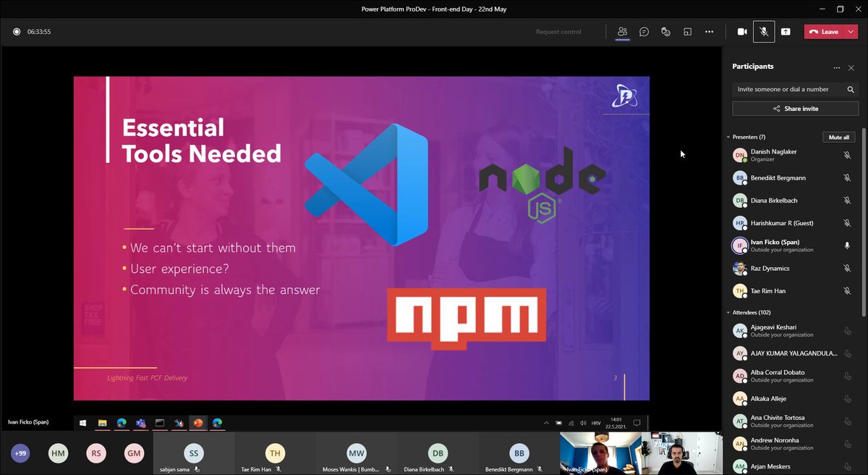868x475 pixels.
Task: Select participant Benedikt Bergmann in the list
Action: 793,177
